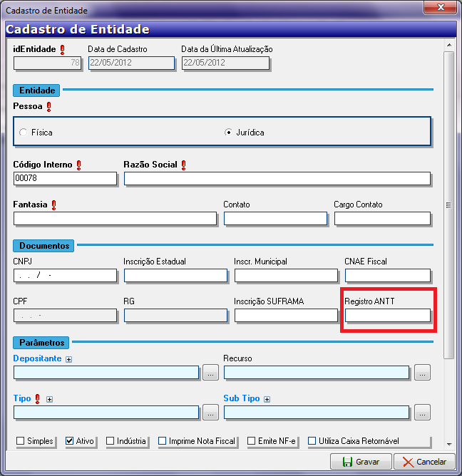Click the Data de Cadastro date field
The image size is (462, 476).
coord(131,63)
